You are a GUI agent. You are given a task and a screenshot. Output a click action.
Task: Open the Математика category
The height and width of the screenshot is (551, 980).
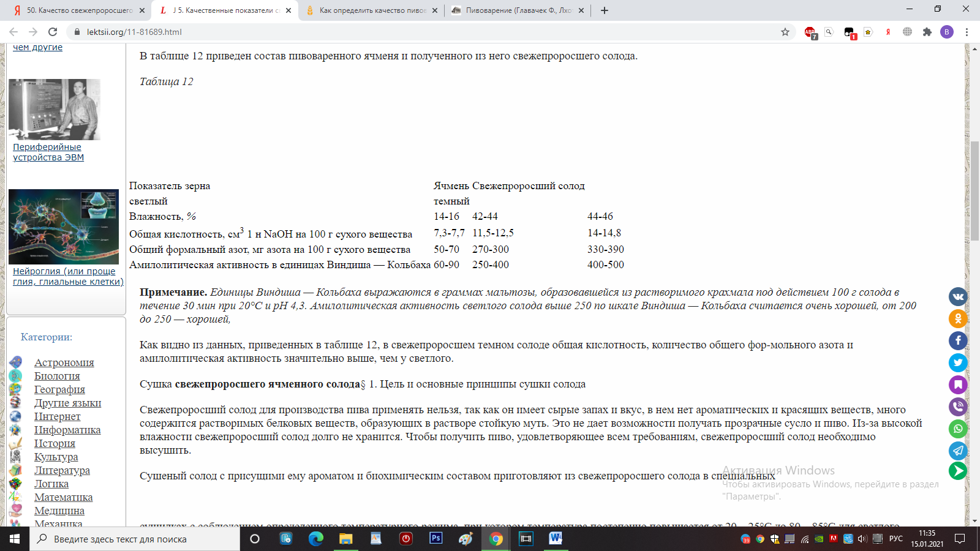click(63, 497)
